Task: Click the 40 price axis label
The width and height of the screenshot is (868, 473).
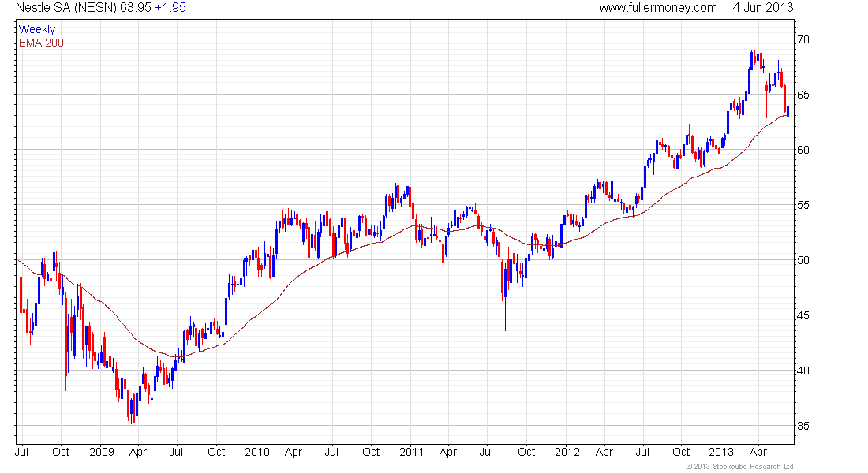Action: (803, 371)
